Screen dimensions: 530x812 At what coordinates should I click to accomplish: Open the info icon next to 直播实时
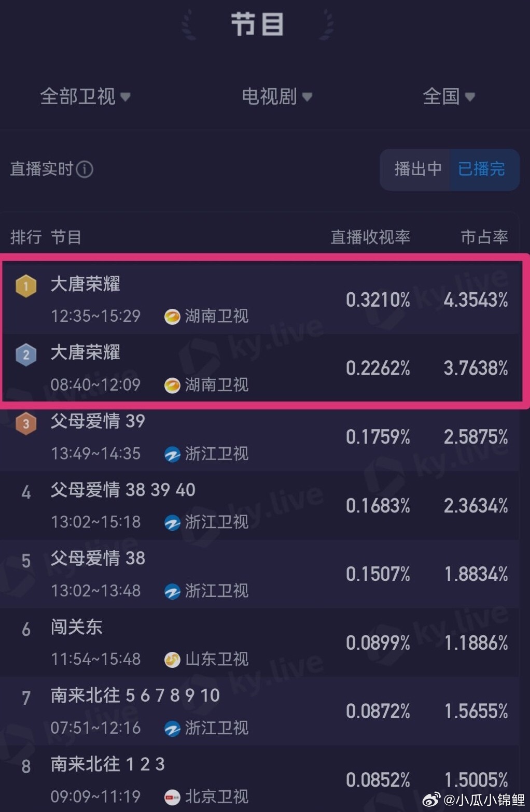(x=85, y=170)
